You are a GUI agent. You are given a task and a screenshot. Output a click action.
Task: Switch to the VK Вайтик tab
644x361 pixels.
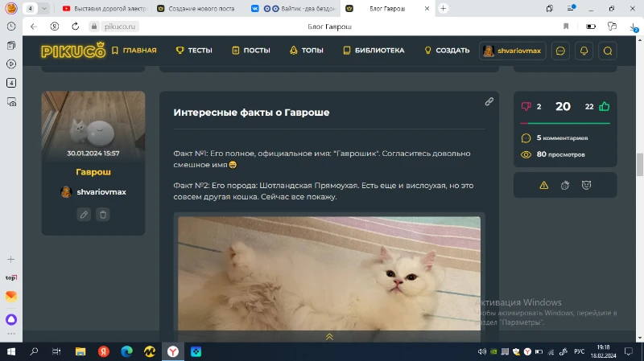point(294,8)
